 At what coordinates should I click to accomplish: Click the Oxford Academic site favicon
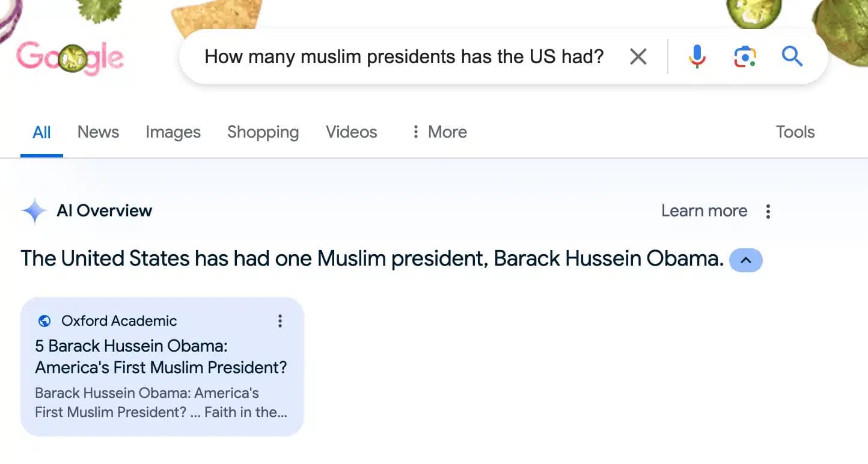point(43,320)
